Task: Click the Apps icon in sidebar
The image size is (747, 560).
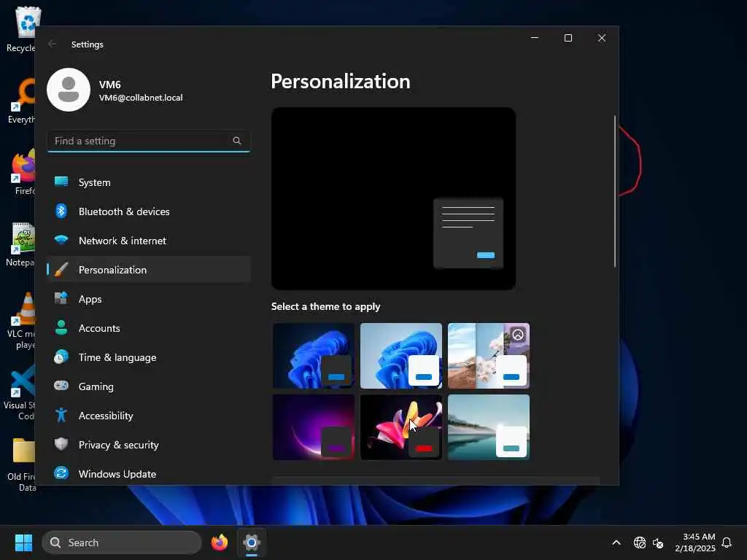Action: point(61,298)
